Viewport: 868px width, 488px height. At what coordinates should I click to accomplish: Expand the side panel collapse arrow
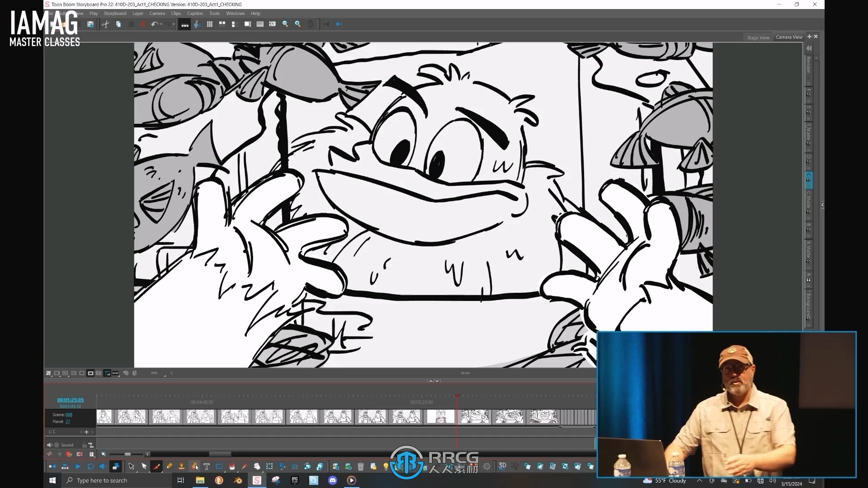point(822,205)
